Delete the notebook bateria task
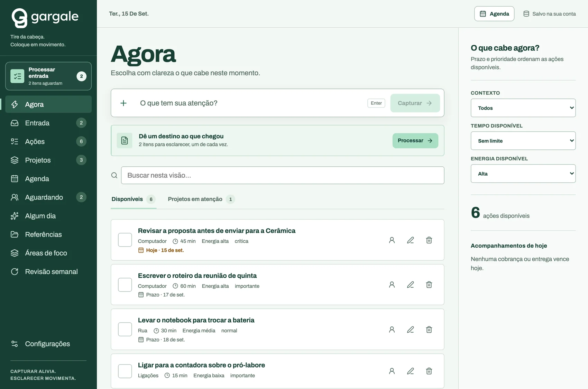Image resolution: width=588 pixels, height=389 pixels. 429,330
